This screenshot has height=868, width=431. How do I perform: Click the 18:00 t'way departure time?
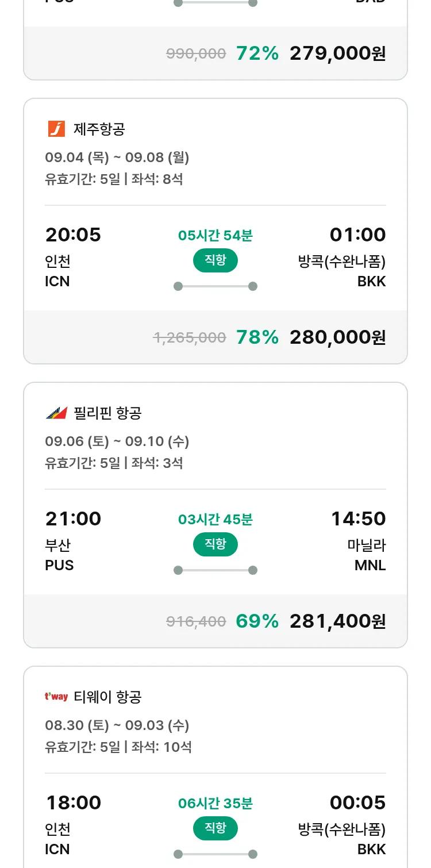click(x=73, y=802)
